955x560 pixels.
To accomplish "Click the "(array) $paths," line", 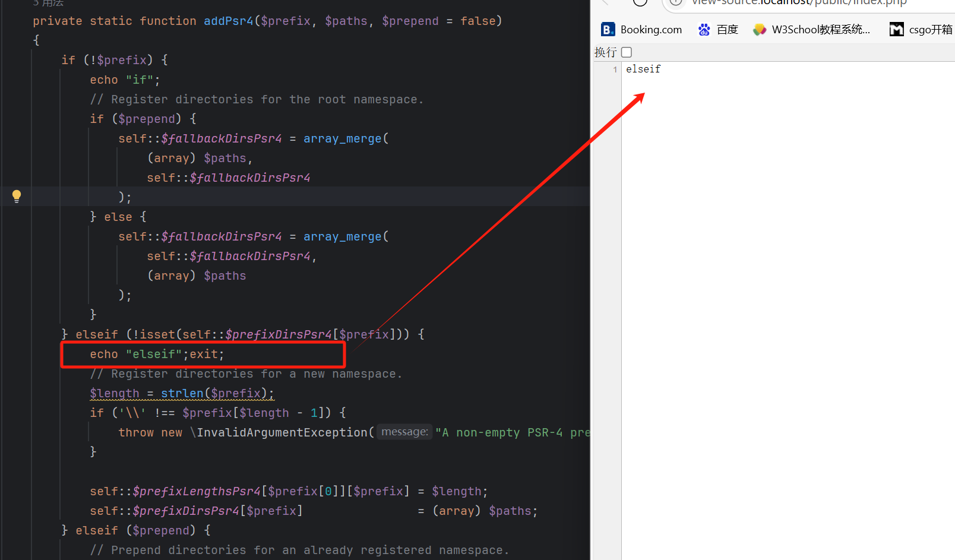I will point(200,158).
